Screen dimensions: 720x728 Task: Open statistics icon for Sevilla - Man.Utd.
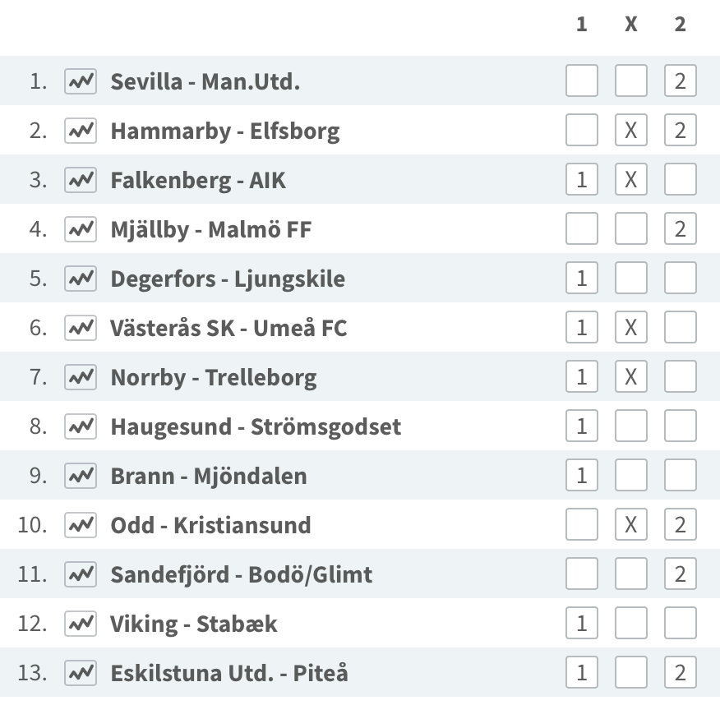point(81,81)
